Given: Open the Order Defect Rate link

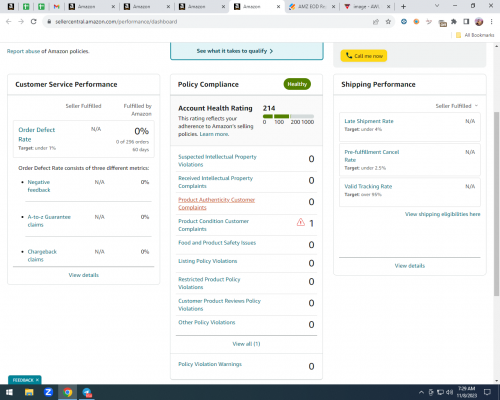Looking at the screenshot, I should tap(37, 134).
